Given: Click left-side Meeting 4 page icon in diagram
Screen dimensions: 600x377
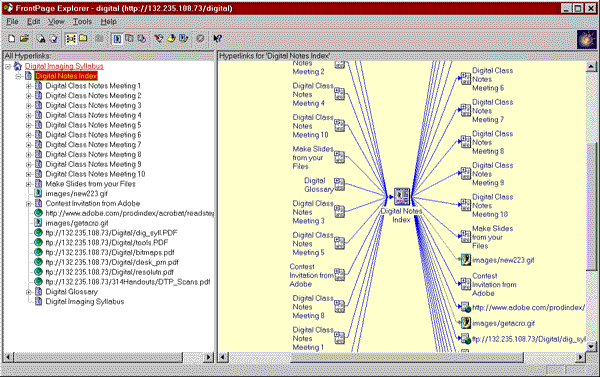Looking at the screenshot, I should pyautogui.click(x=339, y=94).
